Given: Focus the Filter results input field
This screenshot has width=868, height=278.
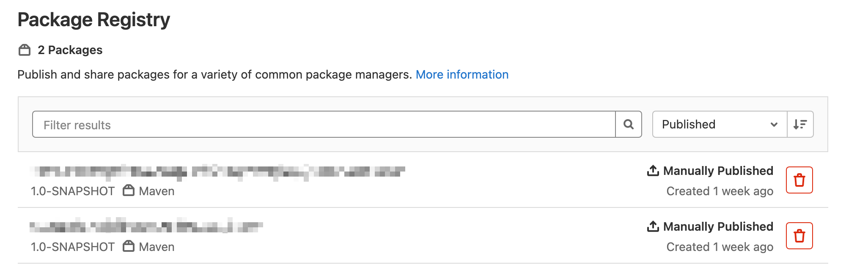Looking at the screenshot, I should tap(324, 124).
